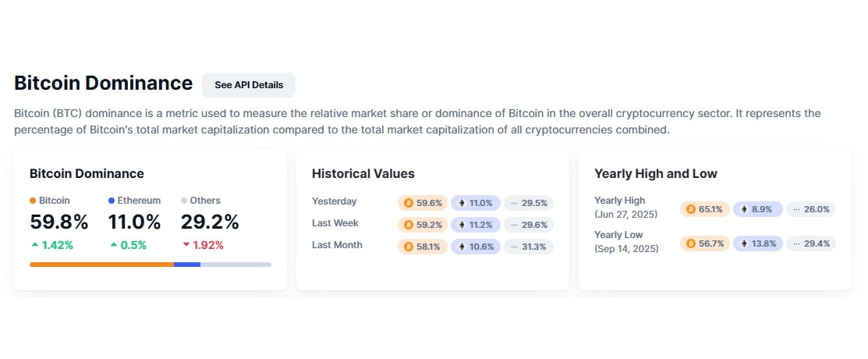Click Ethereum icon in Yesterday row
This screenshot has height=359, width=868.
(461, 203)
